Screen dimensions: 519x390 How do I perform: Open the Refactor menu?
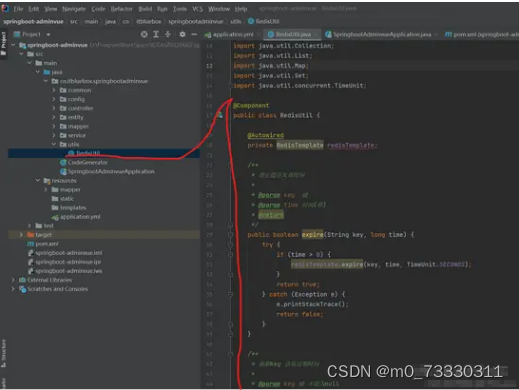122,9
